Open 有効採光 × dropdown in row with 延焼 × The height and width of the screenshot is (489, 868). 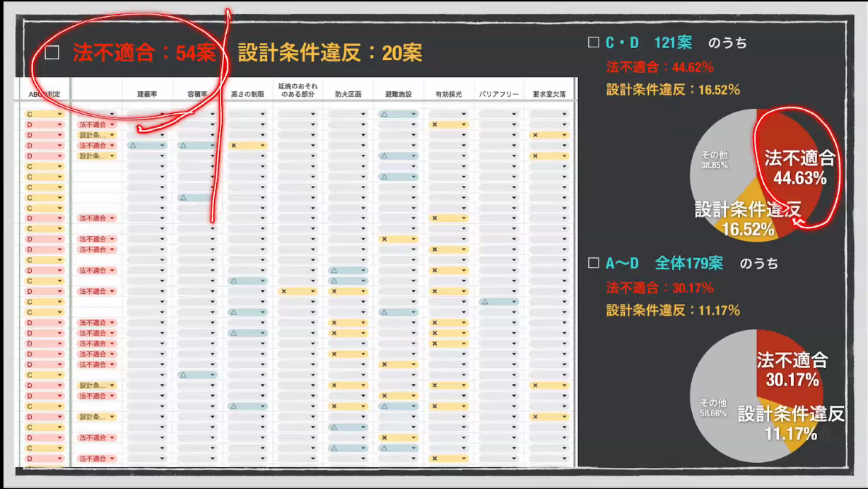(x=449, y=291)
